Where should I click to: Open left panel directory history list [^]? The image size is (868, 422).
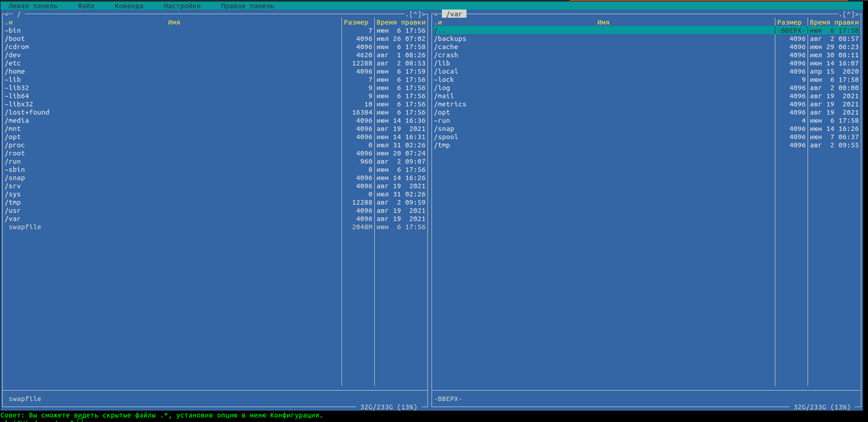click(414, 14)
